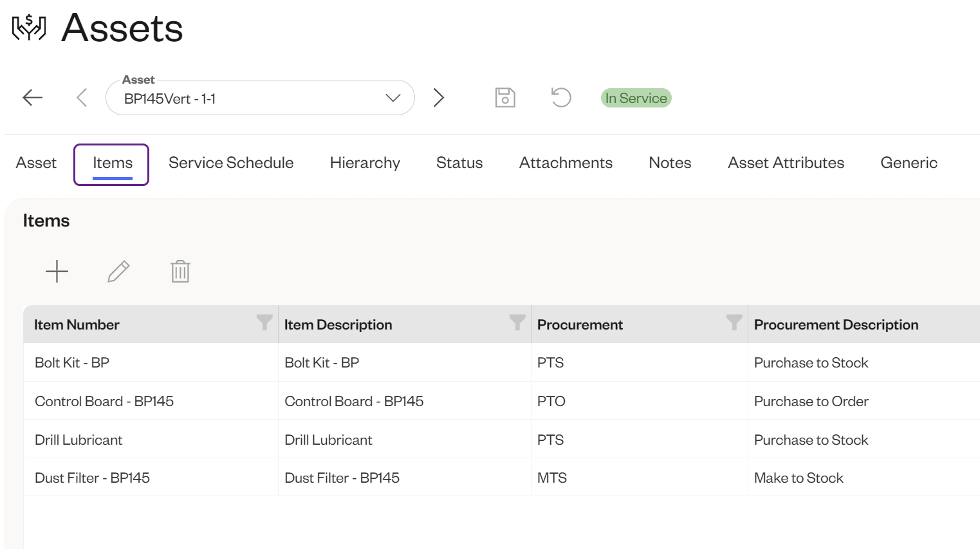The height and width of the screenshot is (549, 980).
Task: Click the undo revert icon
Action: pos(560,97)
